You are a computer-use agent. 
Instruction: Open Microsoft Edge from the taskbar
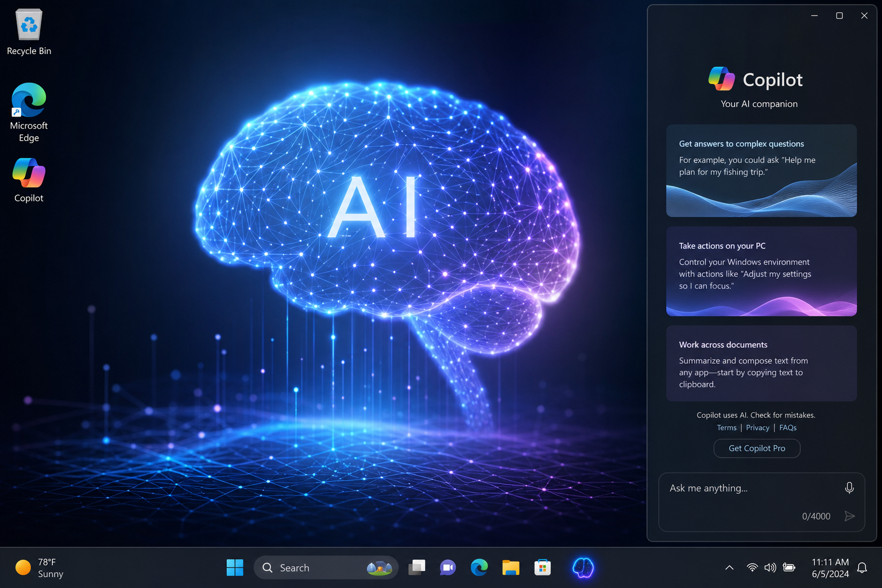click(x=479, y=567)
